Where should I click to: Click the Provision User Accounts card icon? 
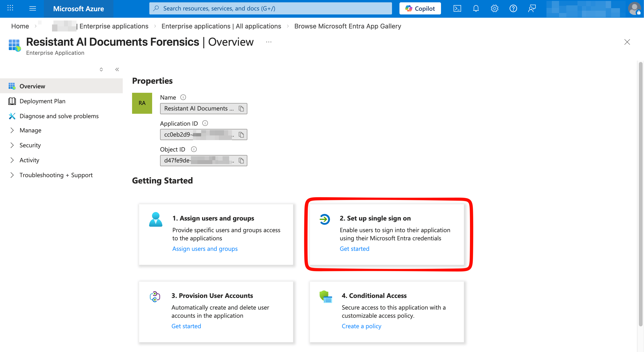coord(155,297)
